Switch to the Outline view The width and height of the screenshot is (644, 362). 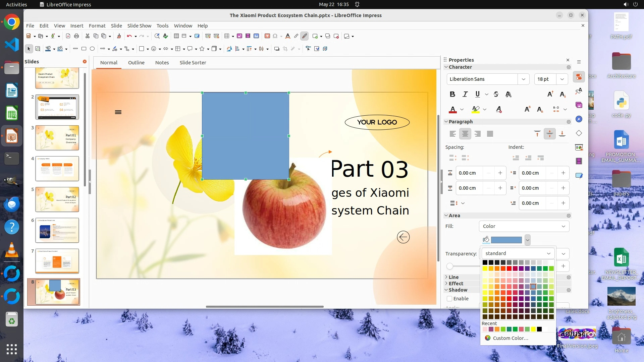(x=136, y=63)
